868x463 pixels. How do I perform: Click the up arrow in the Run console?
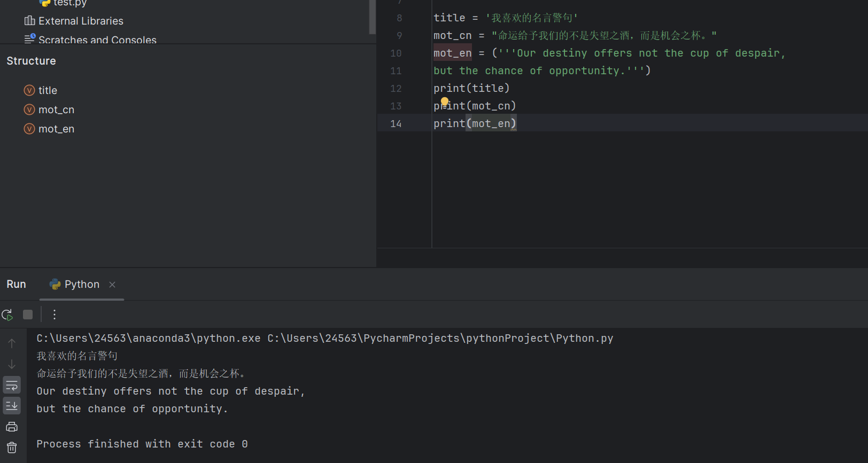pyautogui.click(x=12, y=343)
